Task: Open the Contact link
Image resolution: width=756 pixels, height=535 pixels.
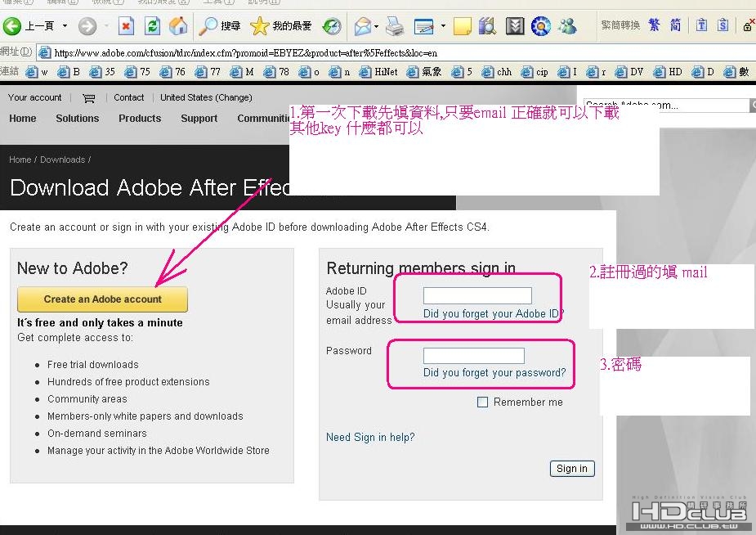Action: [129, 97]
